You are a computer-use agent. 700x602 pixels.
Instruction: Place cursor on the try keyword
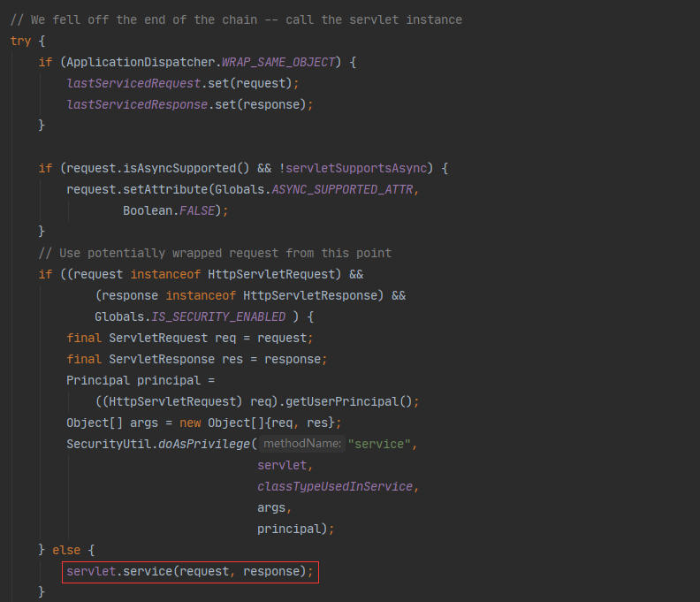click(20, 41)
